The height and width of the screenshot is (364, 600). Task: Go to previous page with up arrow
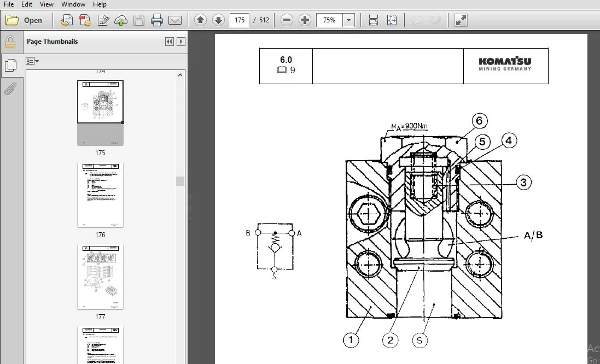(x=201, y=20)
